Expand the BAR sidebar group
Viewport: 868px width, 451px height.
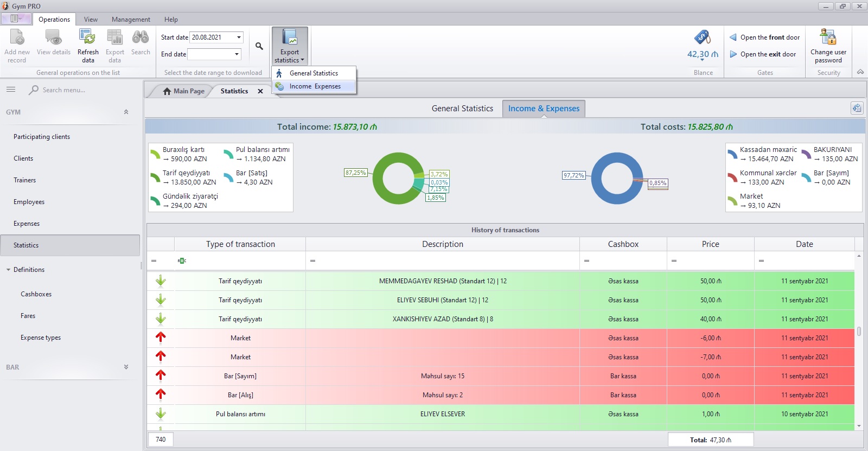tap(126, 367)
